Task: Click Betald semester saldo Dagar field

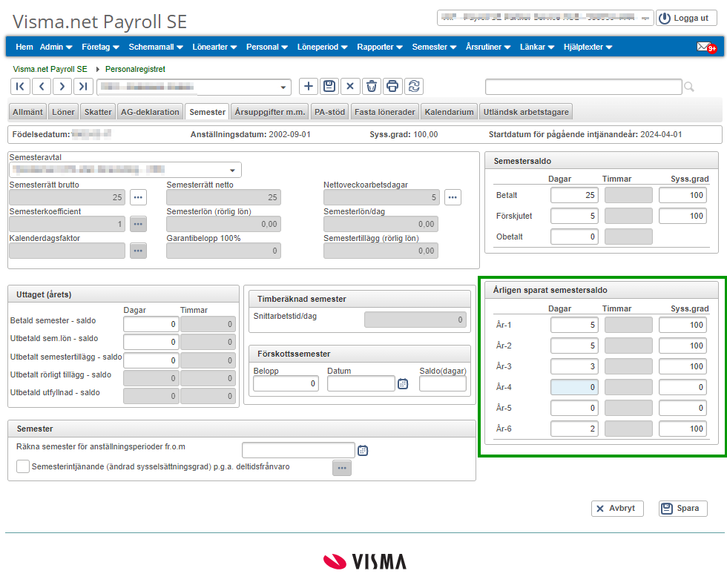Action: click(x=151, y=324)
